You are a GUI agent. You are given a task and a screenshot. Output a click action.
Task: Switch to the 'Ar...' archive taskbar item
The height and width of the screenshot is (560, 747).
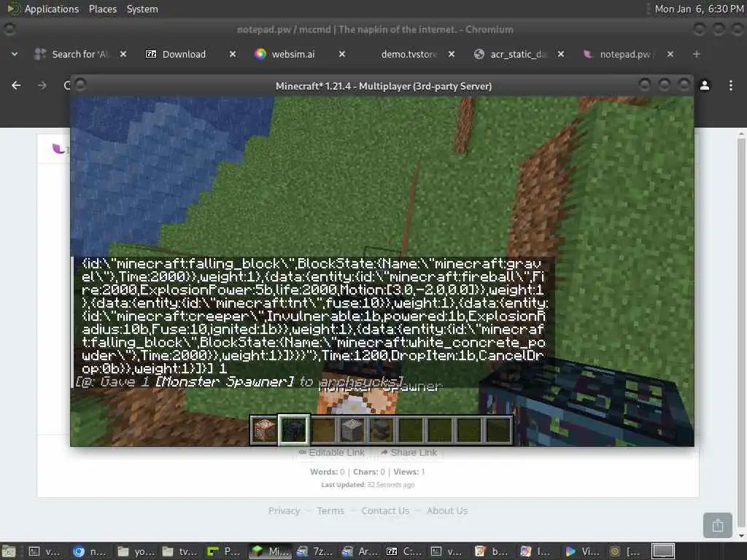coord(358,551)
